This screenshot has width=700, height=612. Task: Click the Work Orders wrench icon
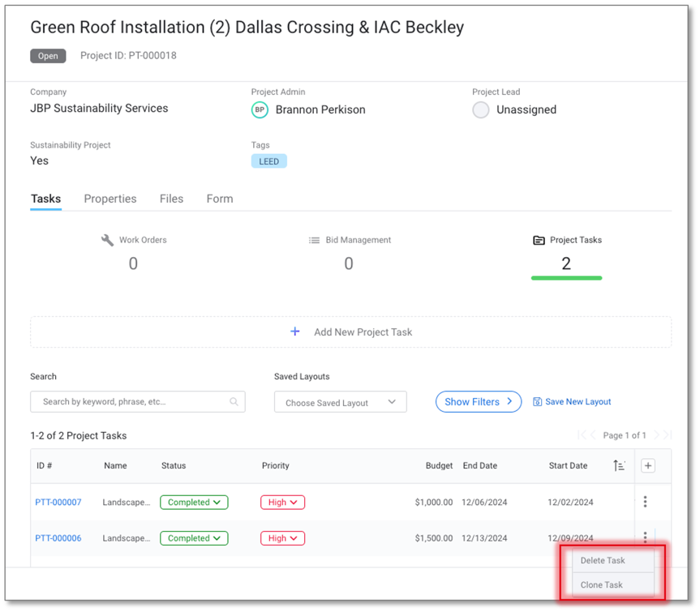[107, 240]
